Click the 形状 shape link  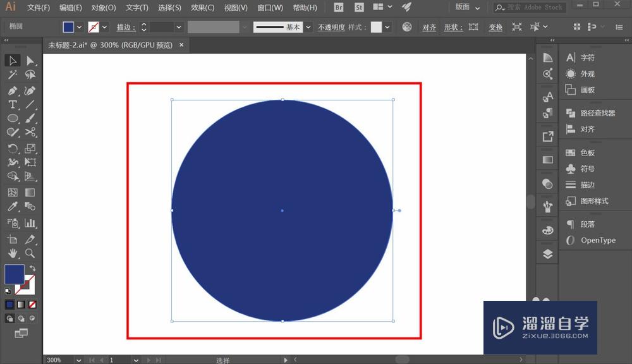click(x=453, y=27)
